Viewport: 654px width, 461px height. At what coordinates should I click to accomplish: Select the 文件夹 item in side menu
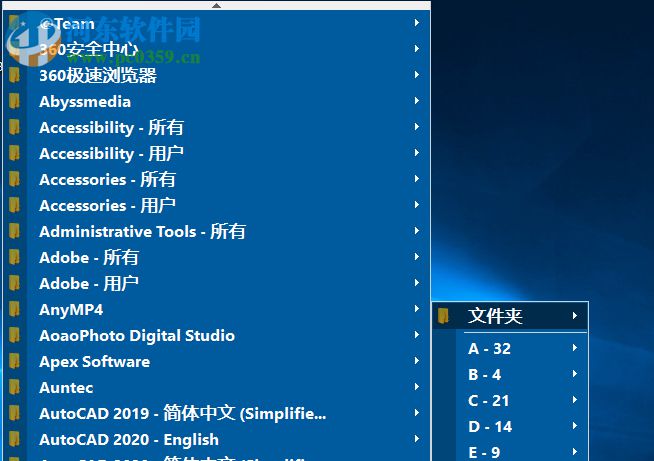coord(510,316)
